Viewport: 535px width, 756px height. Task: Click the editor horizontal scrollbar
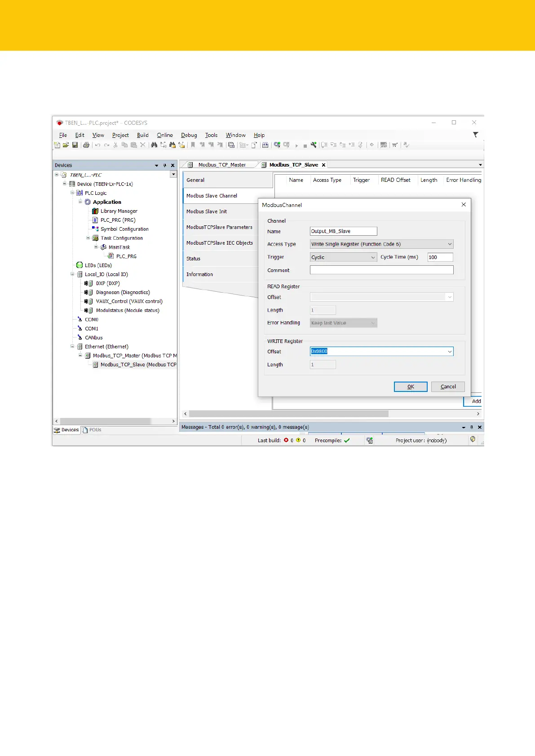tap(289, 413)
